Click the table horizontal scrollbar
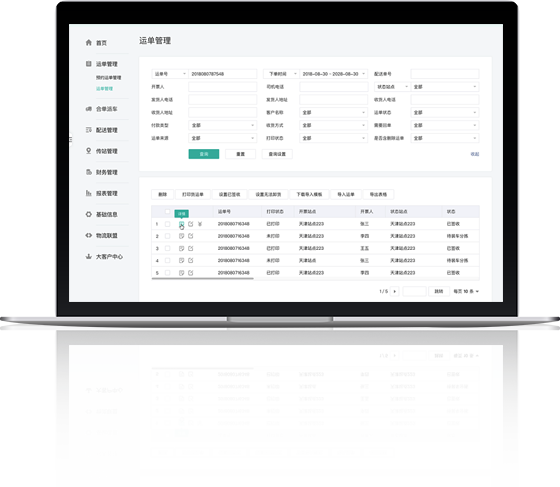 coord(203,278)
